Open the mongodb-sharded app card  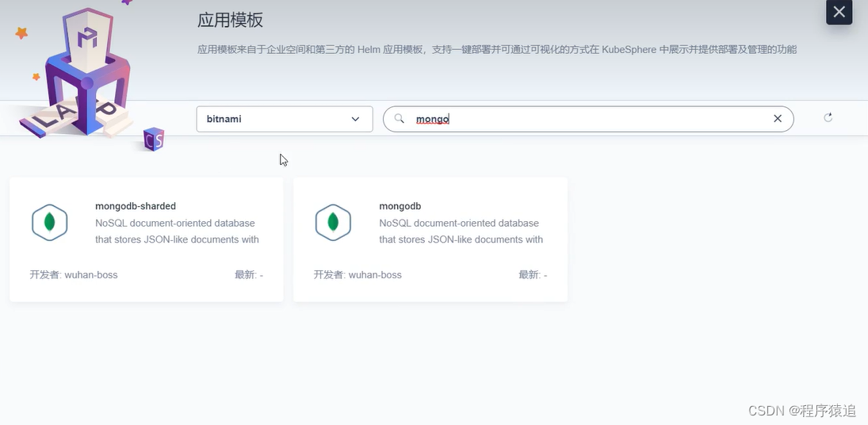click(x=146, y=239)
